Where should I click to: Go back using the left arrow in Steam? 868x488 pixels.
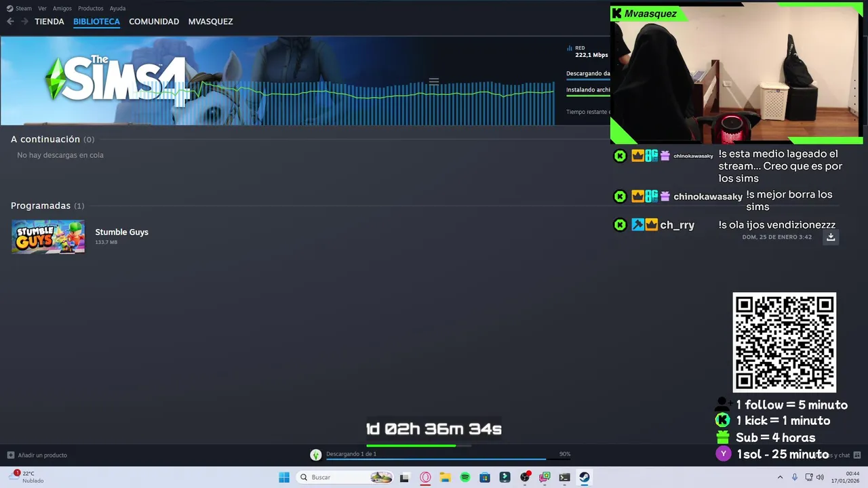[10, 22]
